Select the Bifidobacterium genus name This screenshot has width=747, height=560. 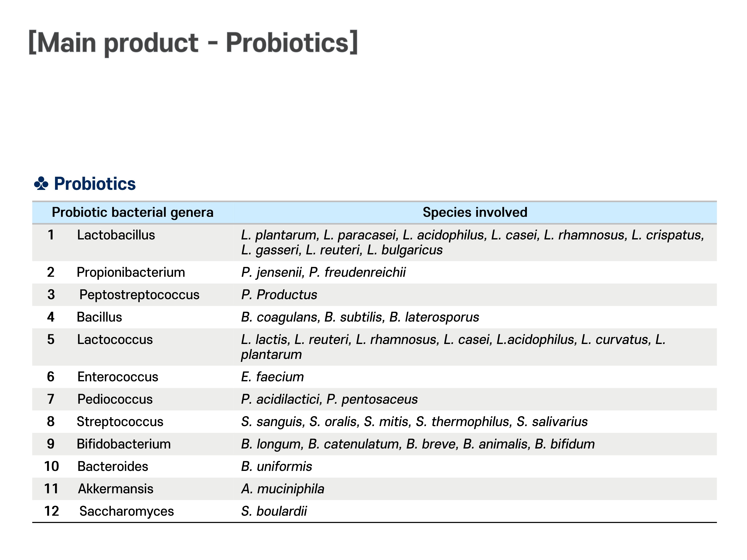point(124,444)
